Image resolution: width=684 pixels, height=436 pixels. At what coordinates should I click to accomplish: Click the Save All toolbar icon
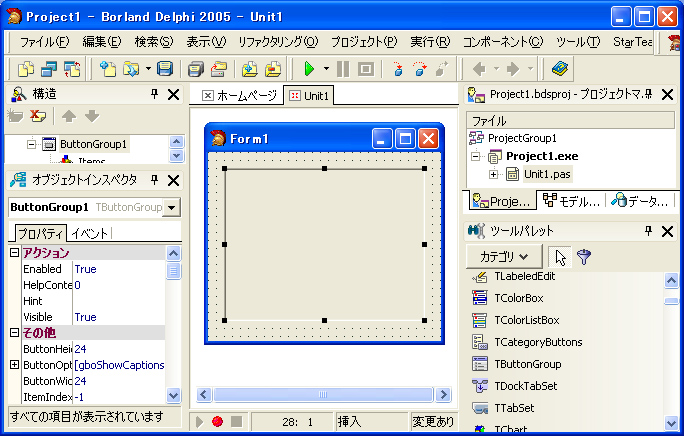click(x=195, y=69)
